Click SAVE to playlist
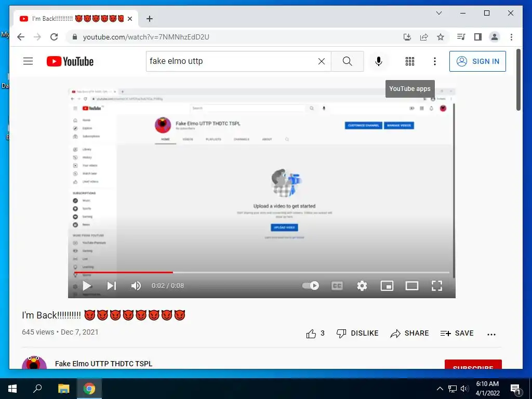This screenshot has height=399, width=532. pos(457,334)
